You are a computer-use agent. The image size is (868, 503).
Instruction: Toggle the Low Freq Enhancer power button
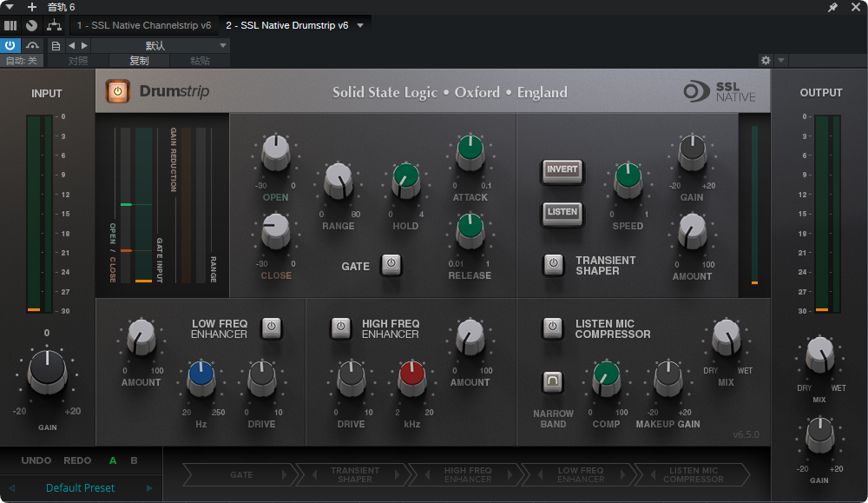pos(271,328)
